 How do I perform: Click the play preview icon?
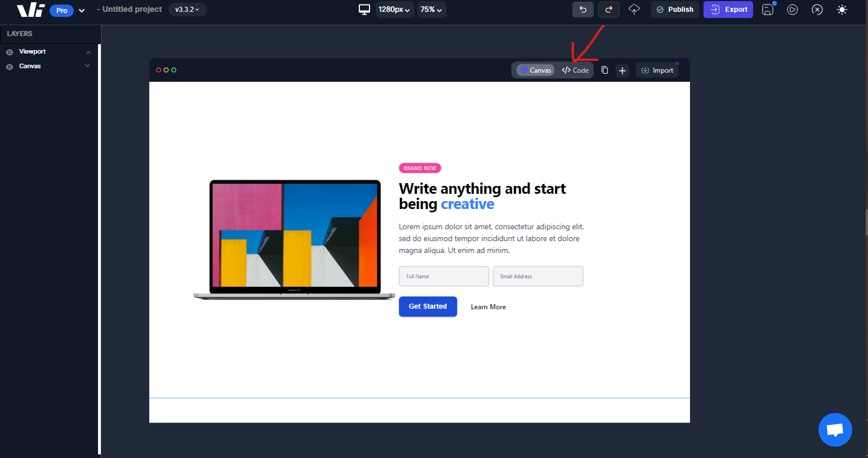793,10
